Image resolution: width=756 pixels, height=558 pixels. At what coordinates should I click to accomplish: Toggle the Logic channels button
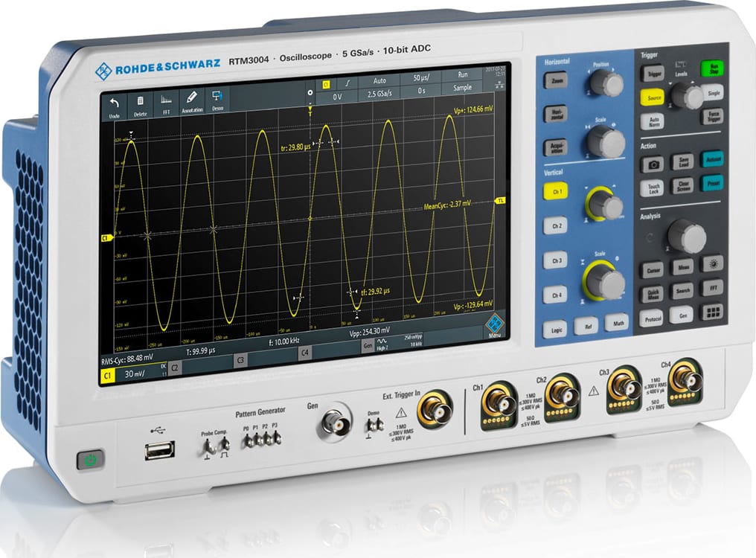coord(557,330)
